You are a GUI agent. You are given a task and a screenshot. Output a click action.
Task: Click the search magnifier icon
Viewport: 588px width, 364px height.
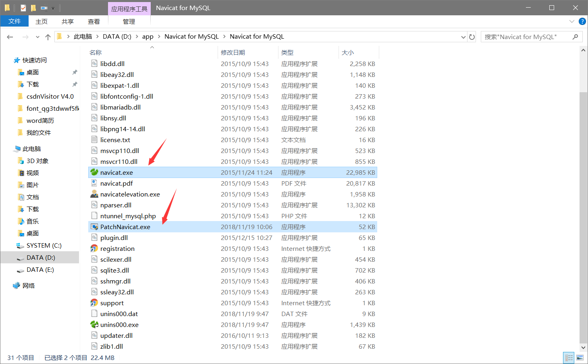tap(575, 37)
